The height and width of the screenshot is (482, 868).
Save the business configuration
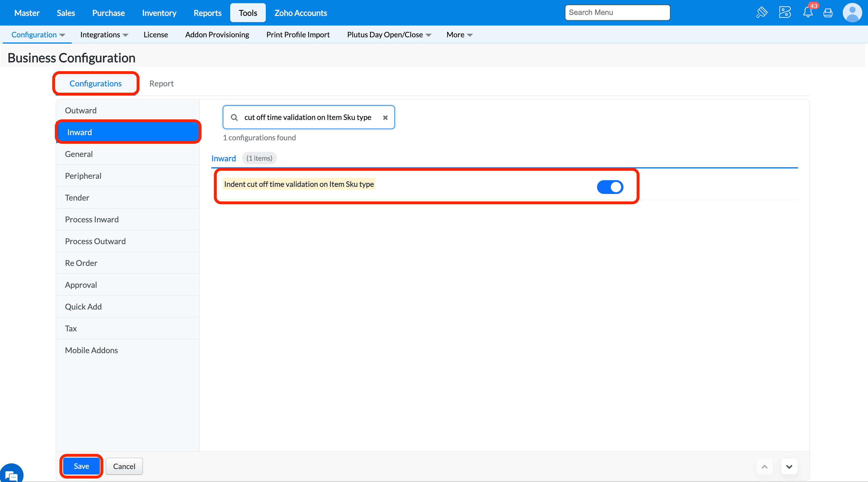point(81,466)
